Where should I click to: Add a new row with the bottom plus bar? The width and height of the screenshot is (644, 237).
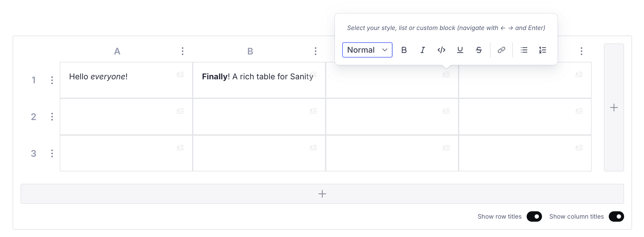coord(322,194)
